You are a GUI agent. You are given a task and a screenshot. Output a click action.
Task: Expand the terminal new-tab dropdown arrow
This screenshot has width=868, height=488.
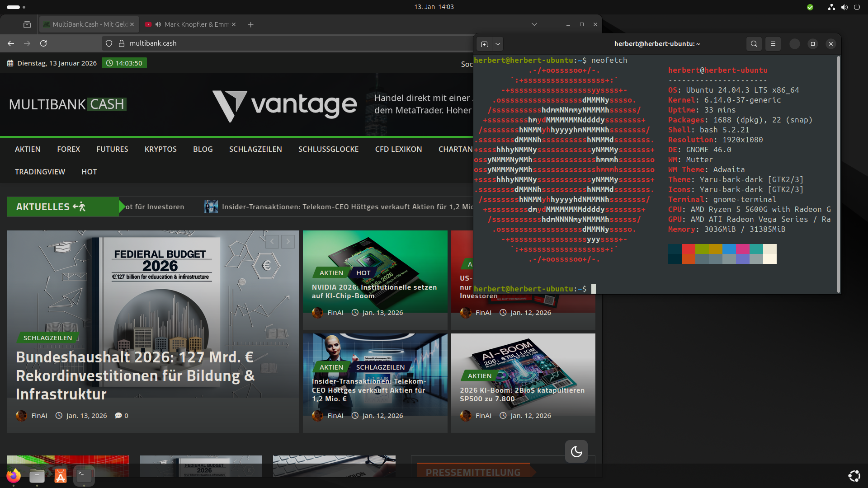click(498, 44)
